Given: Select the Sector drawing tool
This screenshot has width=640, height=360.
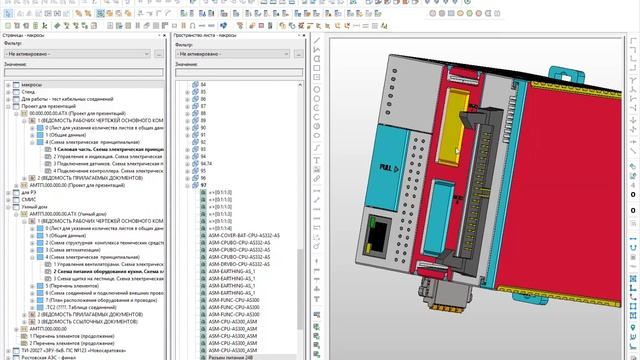Looking at the screenshot, I should tap(317, 126).
